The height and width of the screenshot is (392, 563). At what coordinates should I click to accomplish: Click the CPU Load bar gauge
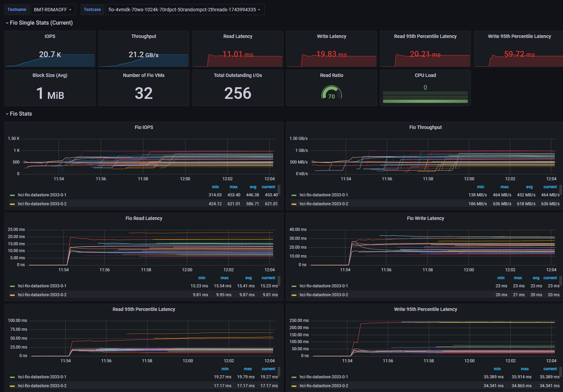[425, 97]
